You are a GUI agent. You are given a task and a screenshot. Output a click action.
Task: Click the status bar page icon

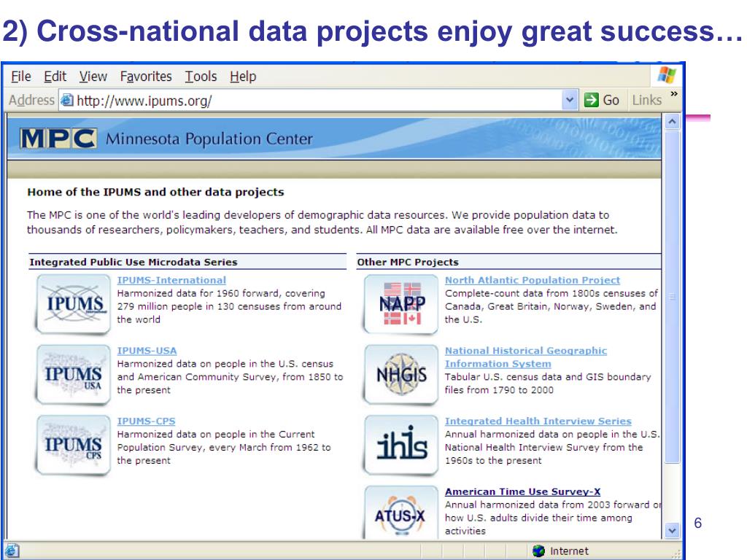tap(12, 551)
